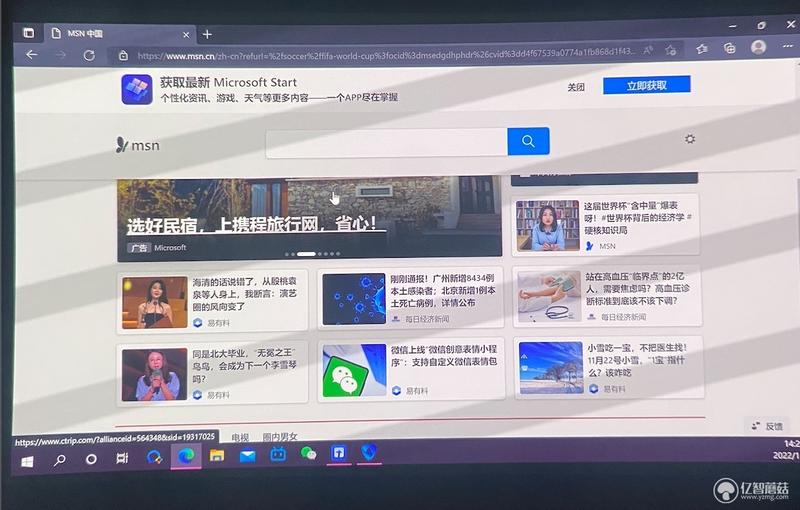
Task: Close the MSN 中国 tab
Action: point(186,35)
